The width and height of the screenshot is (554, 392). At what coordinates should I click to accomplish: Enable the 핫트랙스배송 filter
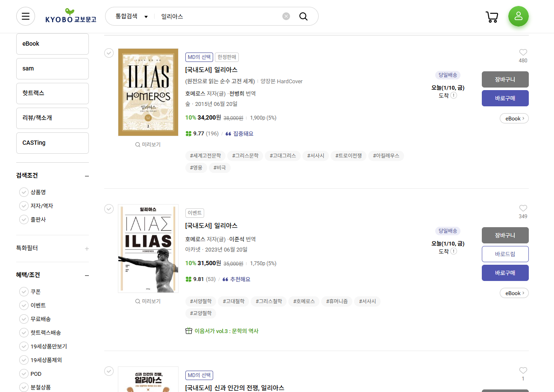click(x=24, y=333)
